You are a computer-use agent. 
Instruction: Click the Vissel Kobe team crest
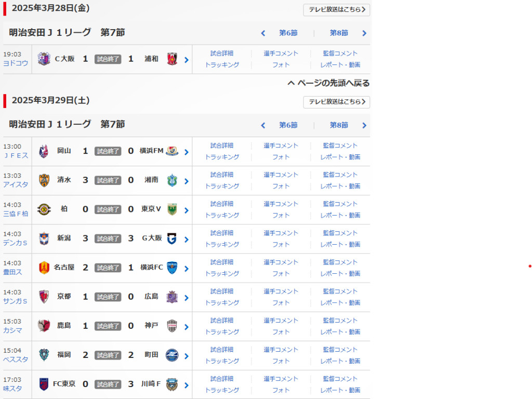[172, 326]
